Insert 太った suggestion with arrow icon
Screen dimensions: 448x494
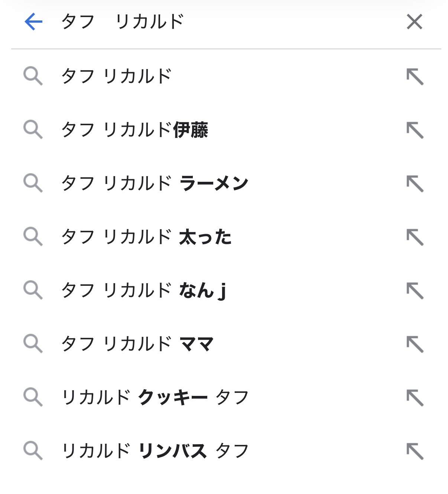[415, 237]
